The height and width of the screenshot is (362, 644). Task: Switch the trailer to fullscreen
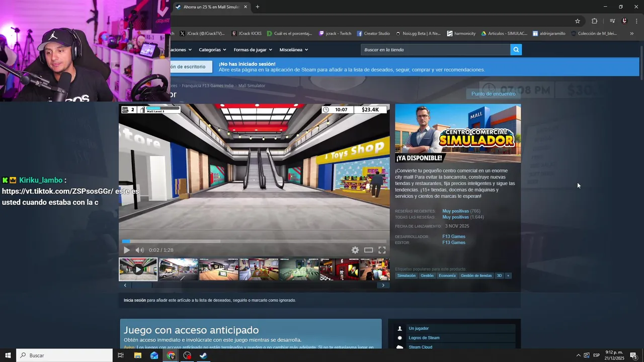pyautogui.click(x=382, y=250)
